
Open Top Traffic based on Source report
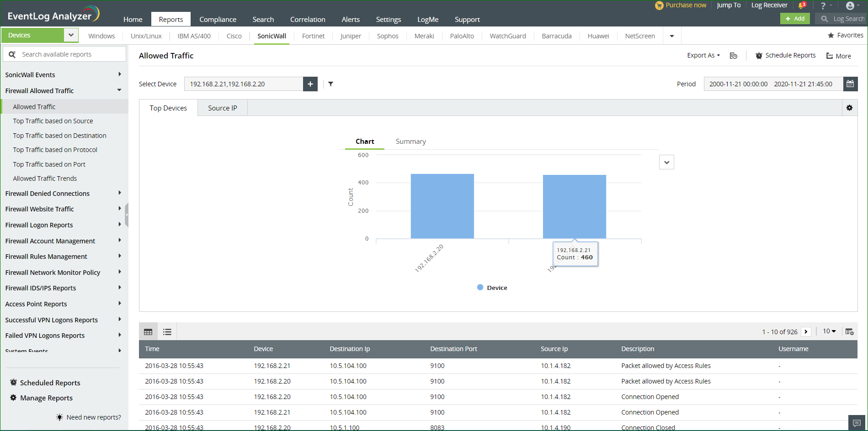coord(53,121)
